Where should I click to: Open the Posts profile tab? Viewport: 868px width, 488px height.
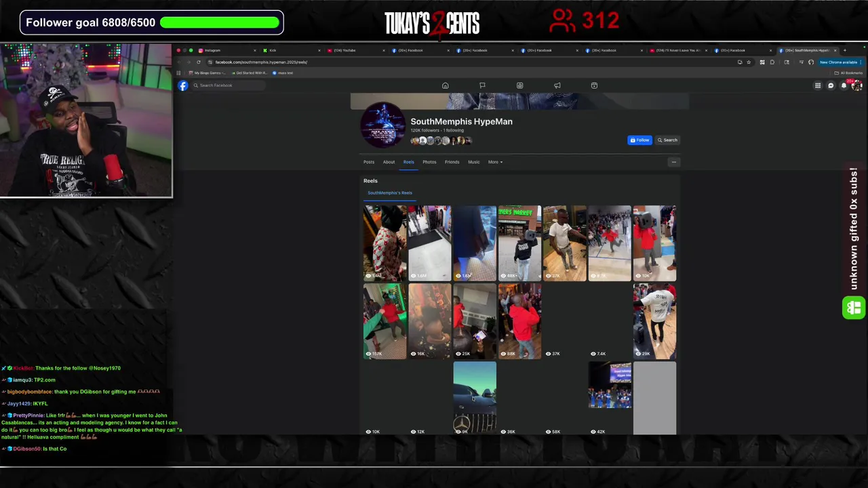click(369, 162)
